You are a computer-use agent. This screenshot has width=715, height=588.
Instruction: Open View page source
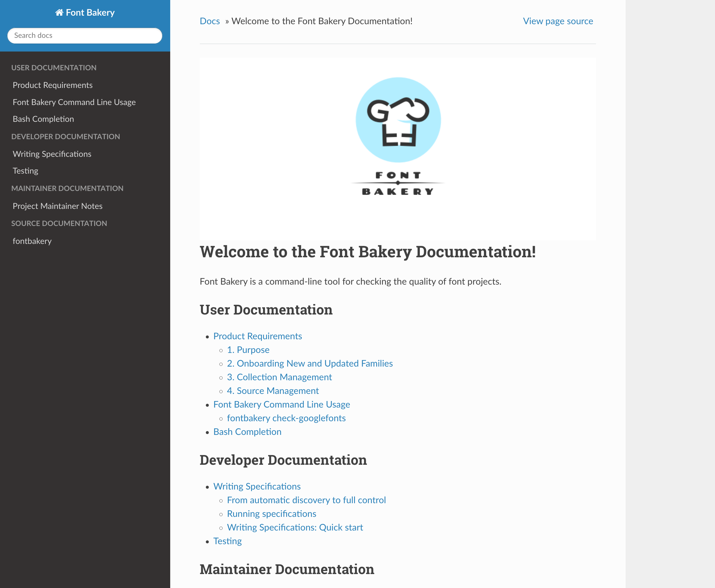tap(558, 21)
